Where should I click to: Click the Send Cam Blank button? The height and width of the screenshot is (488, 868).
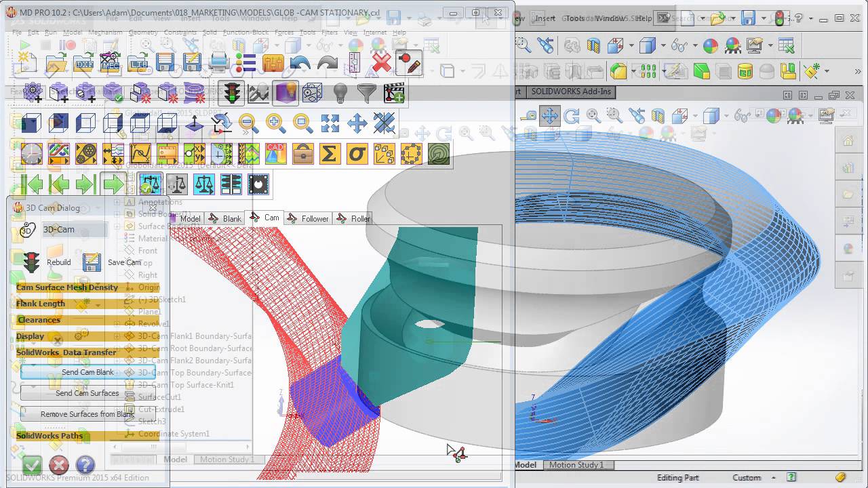[x=87, y=372]
